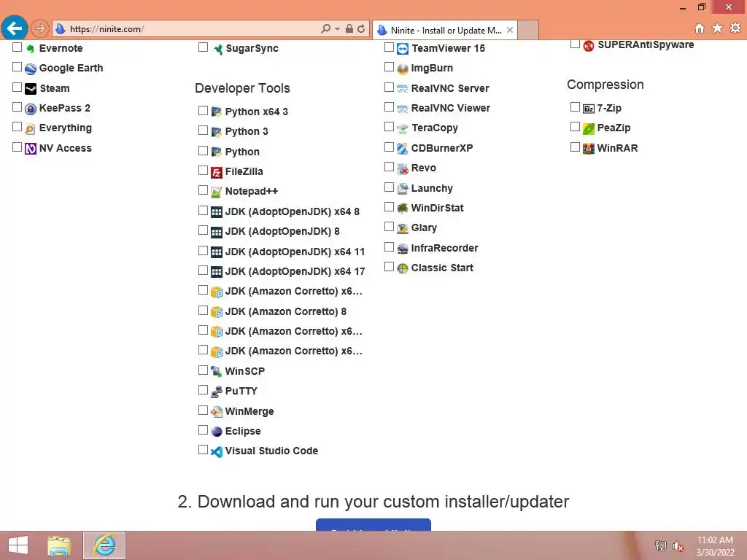Open the address bar search dropdown arrow
The width and height of the screenshot is (747, 560).
[x=337, y=28]
